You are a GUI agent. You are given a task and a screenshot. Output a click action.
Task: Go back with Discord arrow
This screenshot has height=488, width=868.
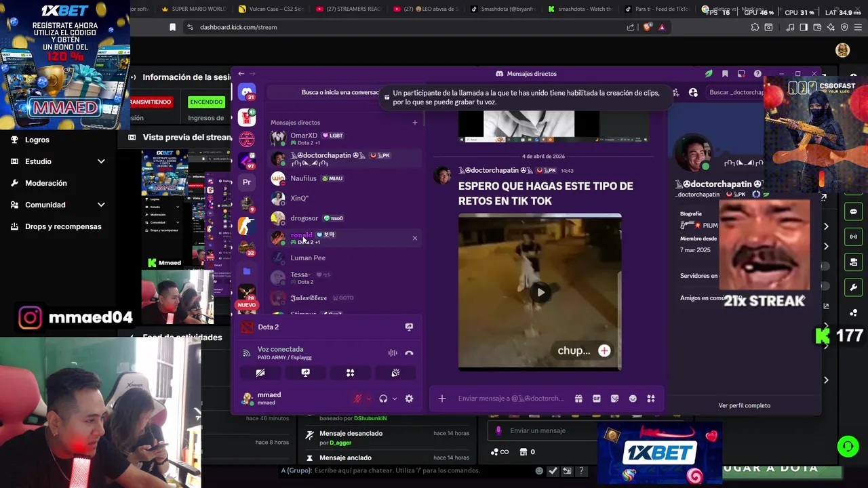tap(241, 73)
